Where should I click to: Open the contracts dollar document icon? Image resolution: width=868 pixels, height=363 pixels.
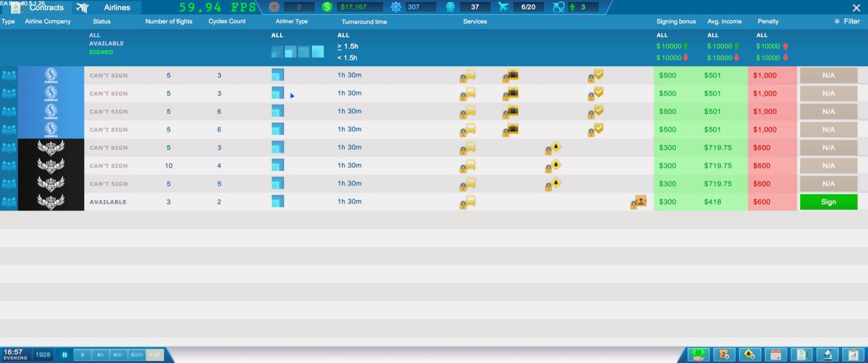(x=802, y=354)
